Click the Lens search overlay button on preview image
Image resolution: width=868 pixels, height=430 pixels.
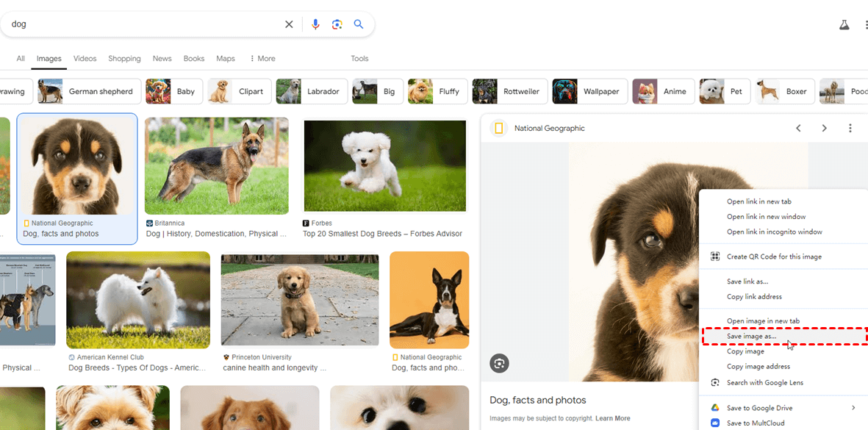(499, 363)
